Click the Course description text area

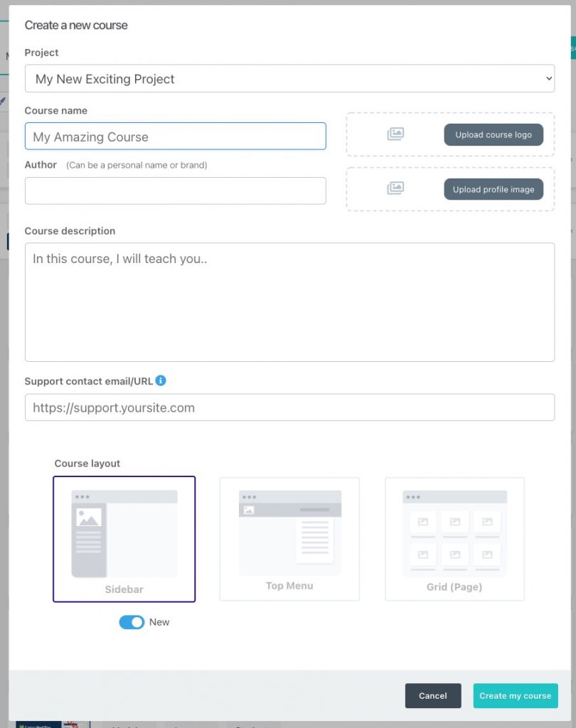click(x=290, y=302)
